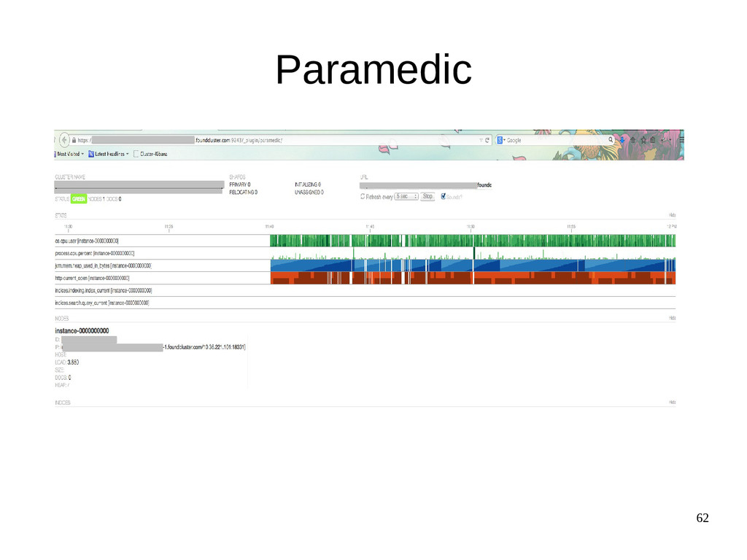Click the GREEN cluster status badge
This screenshot has height=560, width=747.
[79, 199]
